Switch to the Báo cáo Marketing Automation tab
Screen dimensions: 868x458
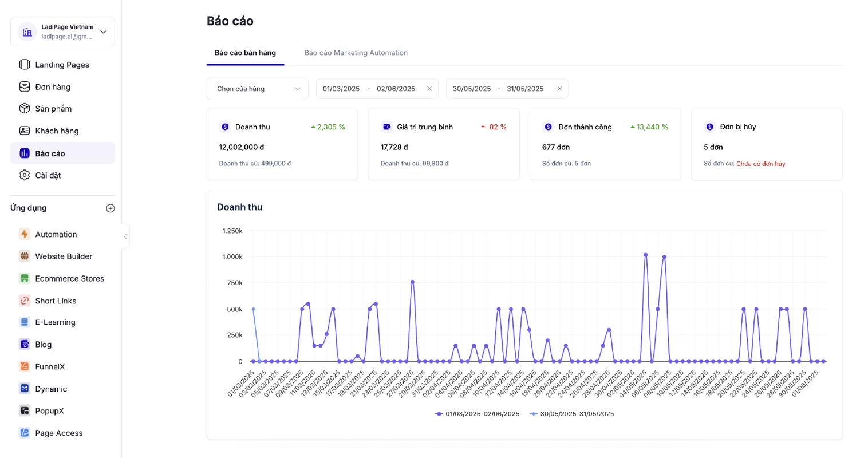click(356, 53)
